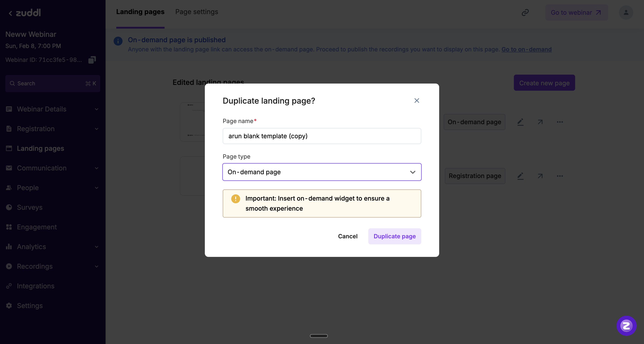Click the Page name input field
The height and width of the screenshot is (344, 644).
322,136
